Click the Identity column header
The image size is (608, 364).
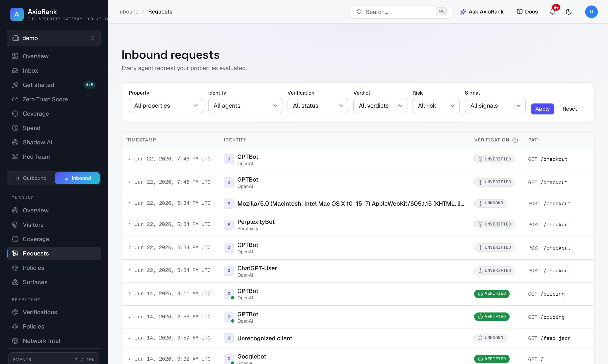[235, 140]
